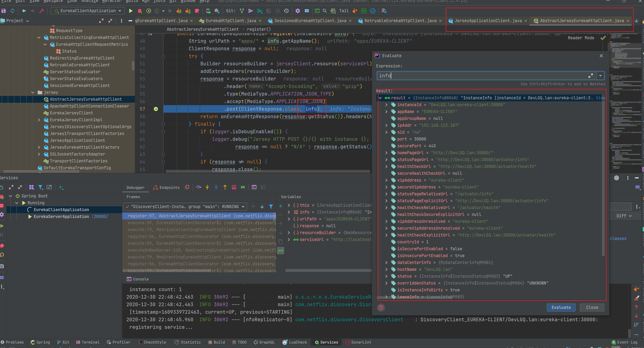Click the Tail toolbar button
The height and width of the screenshot is (348, 644).
pos(344,11)
